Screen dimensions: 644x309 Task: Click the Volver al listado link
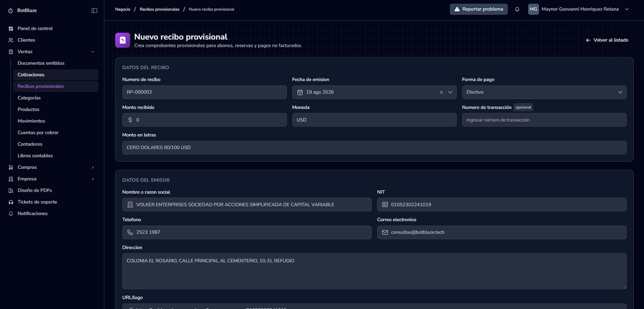point(607,40)
